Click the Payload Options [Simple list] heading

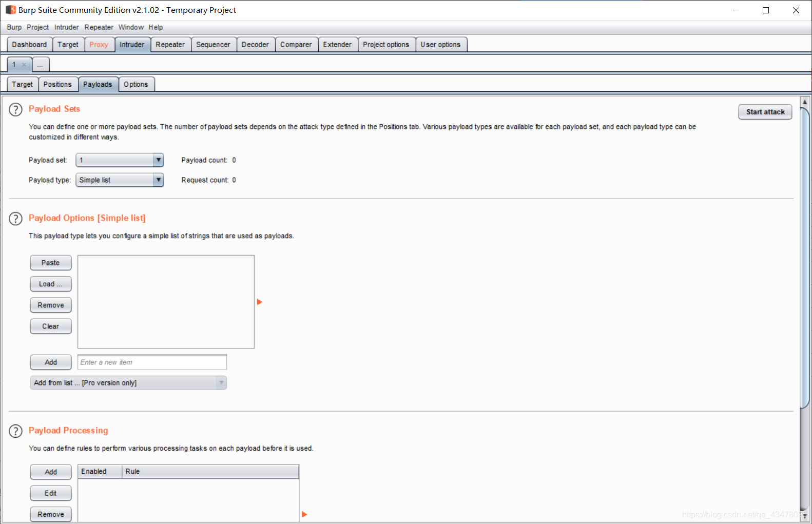(x=87, y=218)
